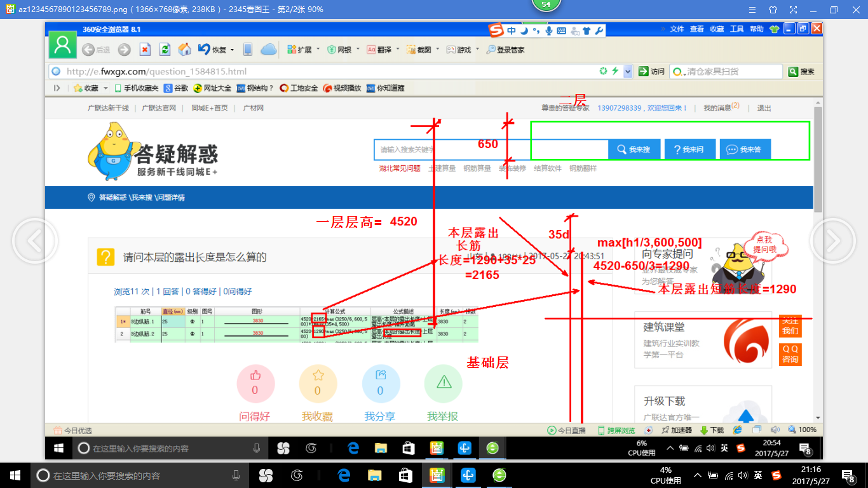The image size is (868, 488).
Task: Toggle the 英 input indicator in bottom system tray
Action: click(758, 475)
